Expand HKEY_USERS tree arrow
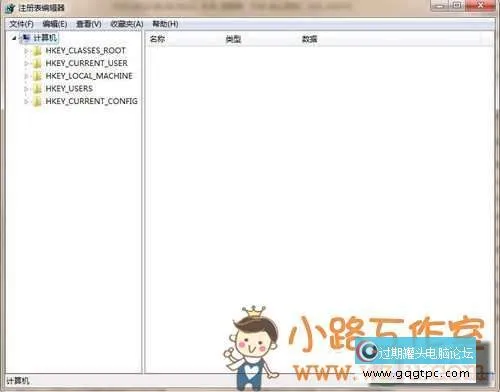Screen dimensions: 500x392 (x=26, y=89)
